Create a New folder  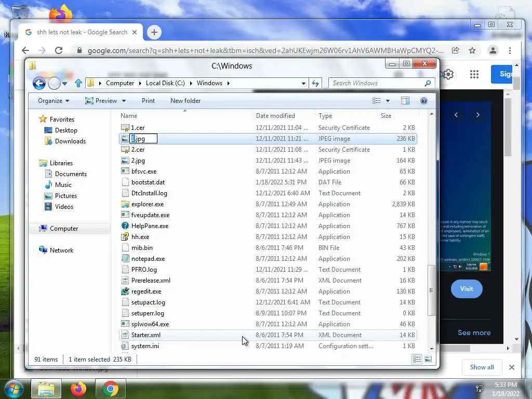pos(185,101)
